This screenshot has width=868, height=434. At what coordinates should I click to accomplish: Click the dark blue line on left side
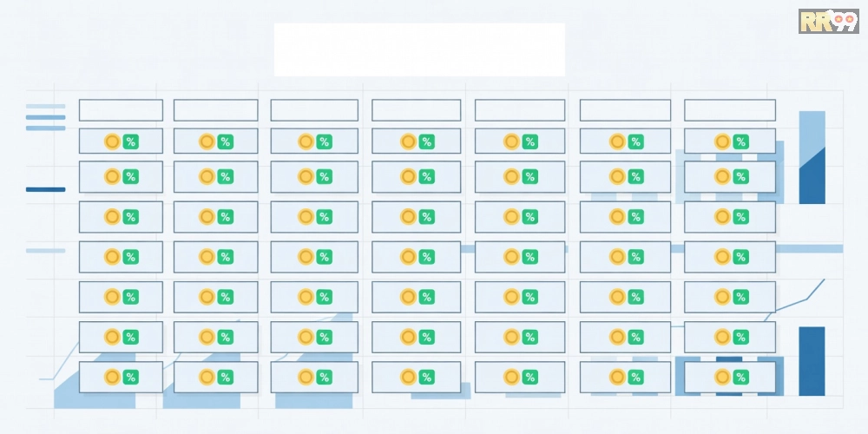point(45,190)
